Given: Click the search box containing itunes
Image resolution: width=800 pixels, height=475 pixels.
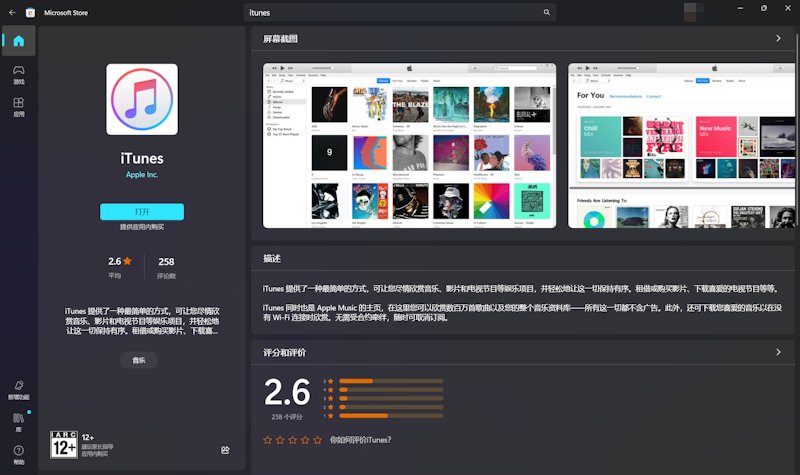Looking at the screenshot, I should 399,12.
